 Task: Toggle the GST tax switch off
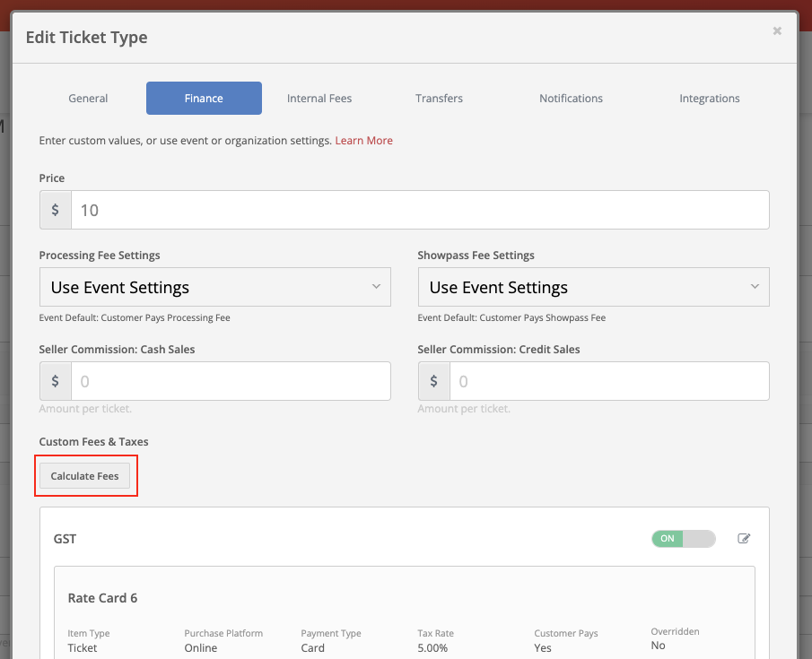(684, 538)
